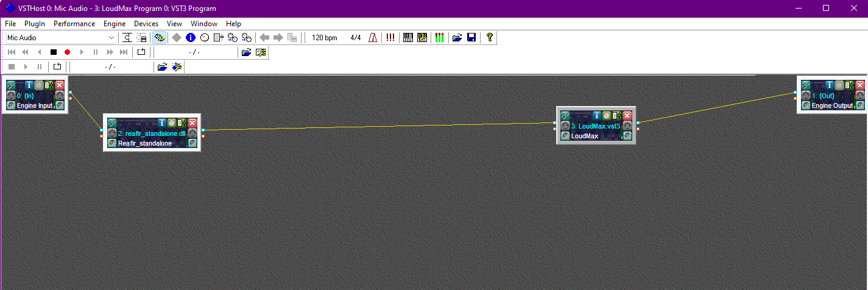This screenshot has width=868, height=290.
Task: Click the red record button
Action: [68, 52]
